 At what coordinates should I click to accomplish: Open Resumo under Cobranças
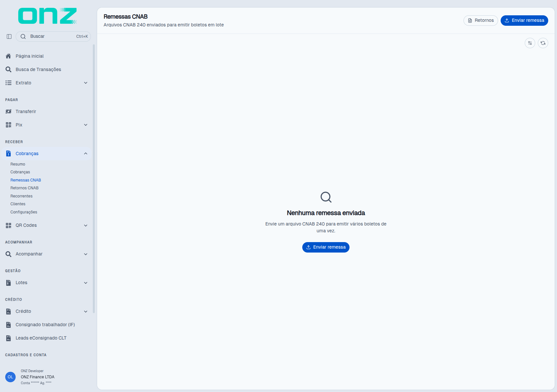[x=18, y=164]
